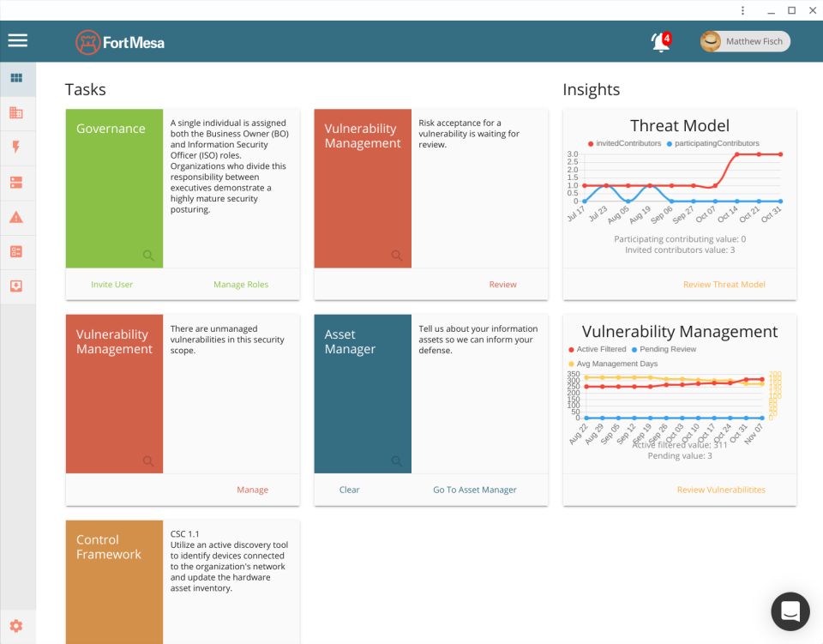Open the Matthew Fisch account dropdown
This screenshot has width=823, height=644.
(744, 41)
